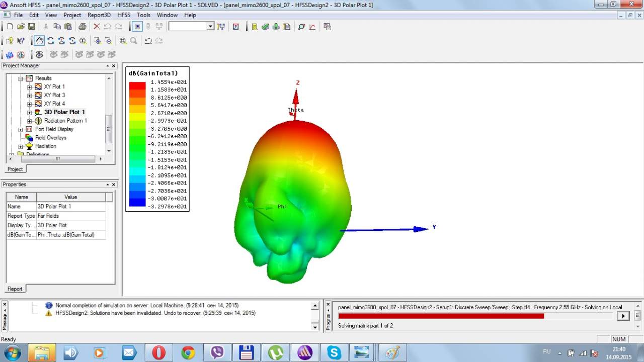Screen dimensions: 644x362
Task: Click the red Delete X icon
Action: [97, 27]
